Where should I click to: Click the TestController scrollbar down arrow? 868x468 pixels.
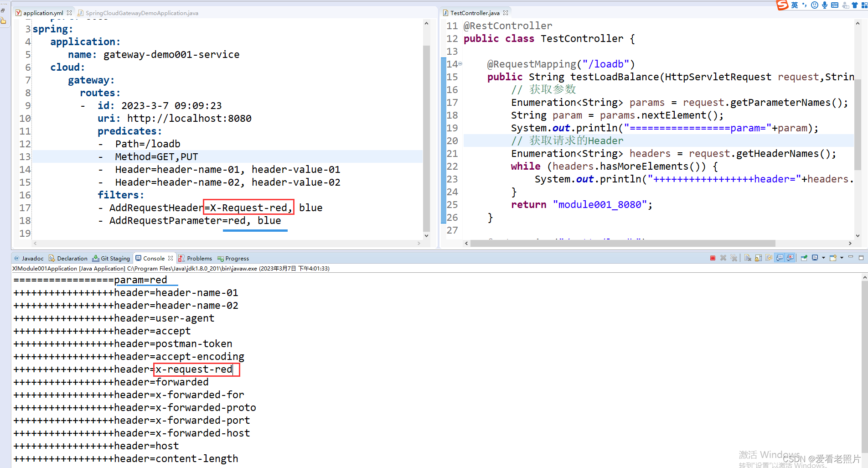pyautogui.click(x=858, y=236)
